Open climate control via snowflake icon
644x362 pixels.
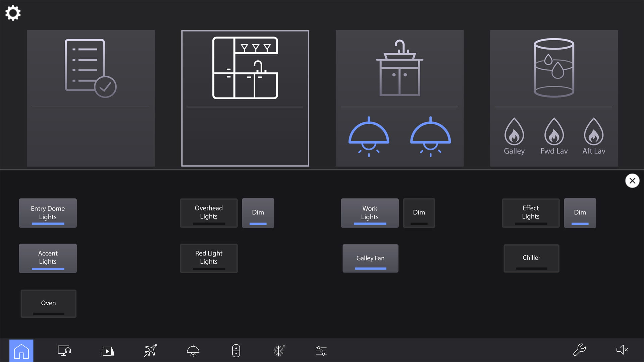[279, 351]
